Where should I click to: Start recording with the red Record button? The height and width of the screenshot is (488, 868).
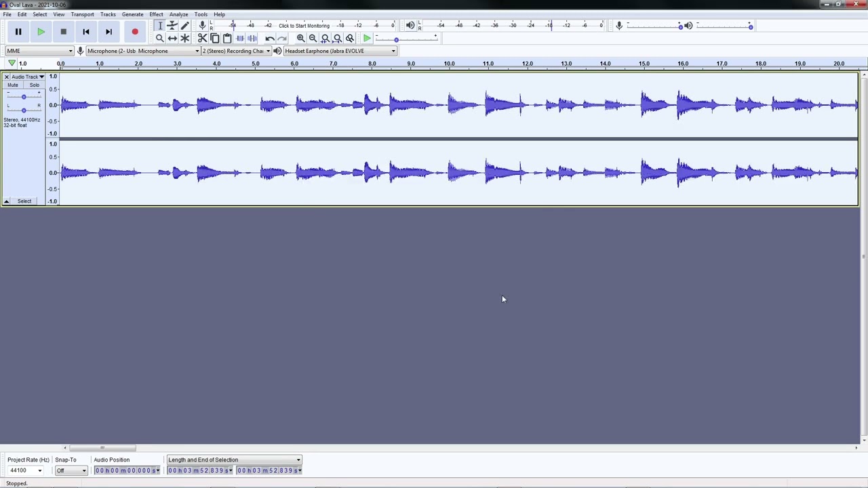click(x=135, y=32)
